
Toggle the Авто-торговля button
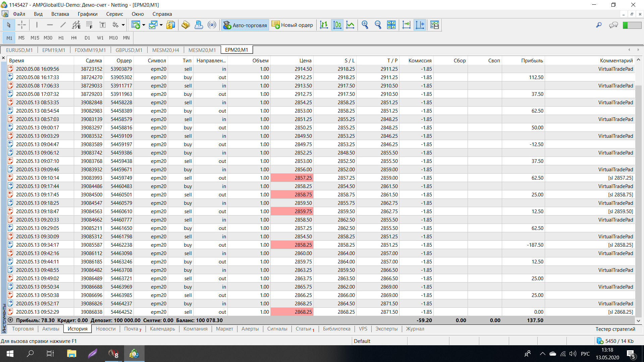(x=245, y=25)
